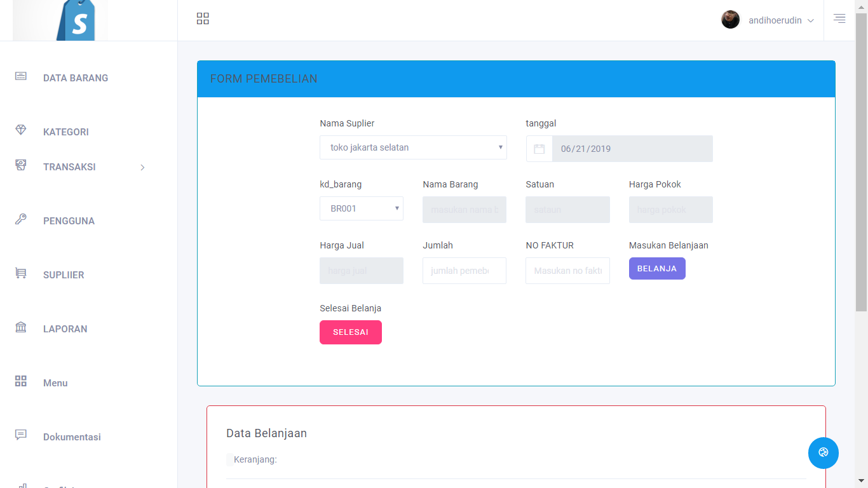This screenshot has width=868, height=488.
Task: Click the FORM PEMEBELIAN header text
Action: pyautogui.click(x=264, y=79)
